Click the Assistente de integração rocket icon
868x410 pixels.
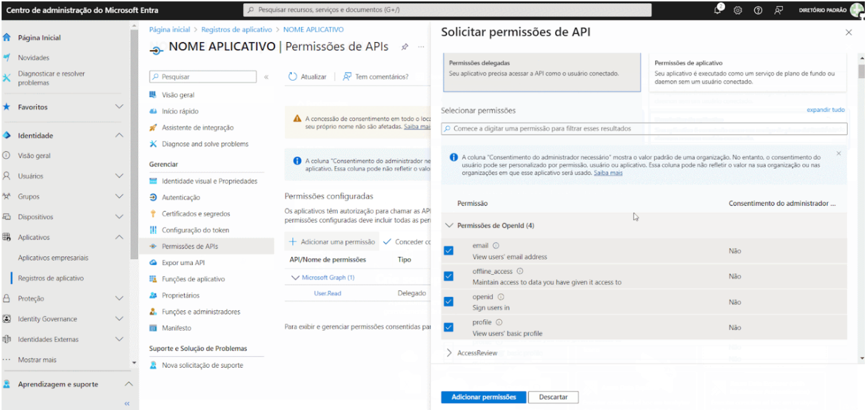tap(153, 127)
